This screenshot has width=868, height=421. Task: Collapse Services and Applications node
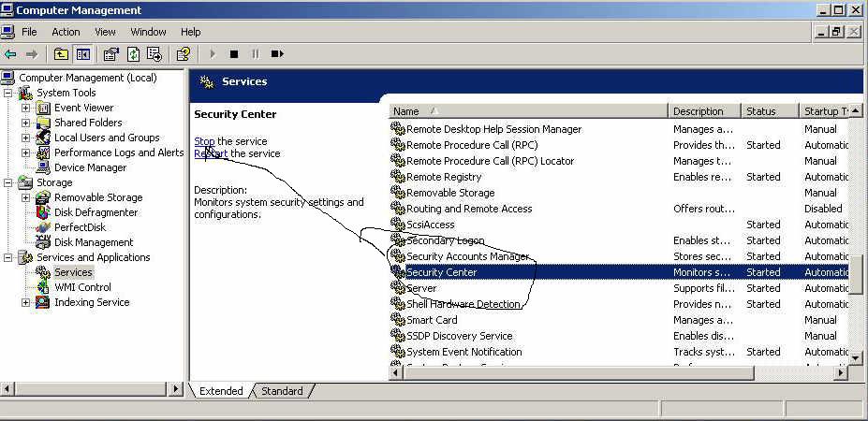[7, 256]
